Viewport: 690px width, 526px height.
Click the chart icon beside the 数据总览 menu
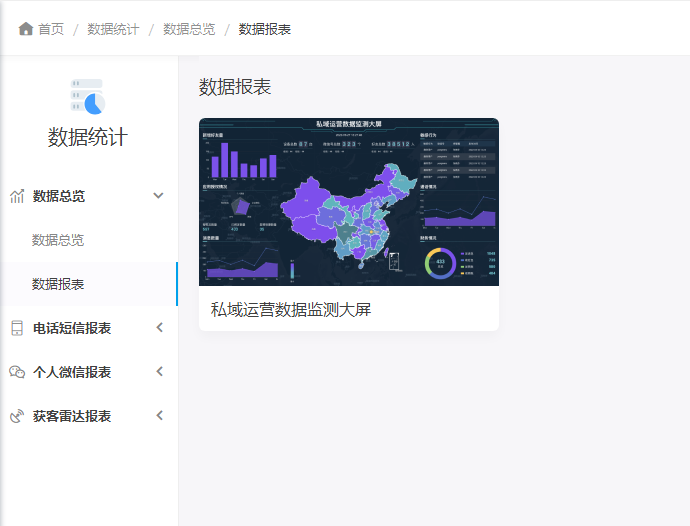coord(17,196)
